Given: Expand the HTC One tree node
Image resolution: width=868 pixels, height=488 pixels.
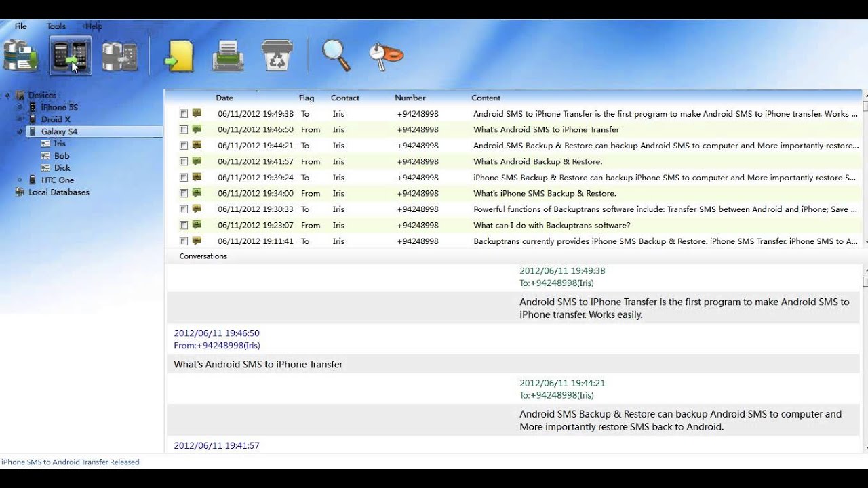Looking at the screenshot, I should (x=20, y=180).
